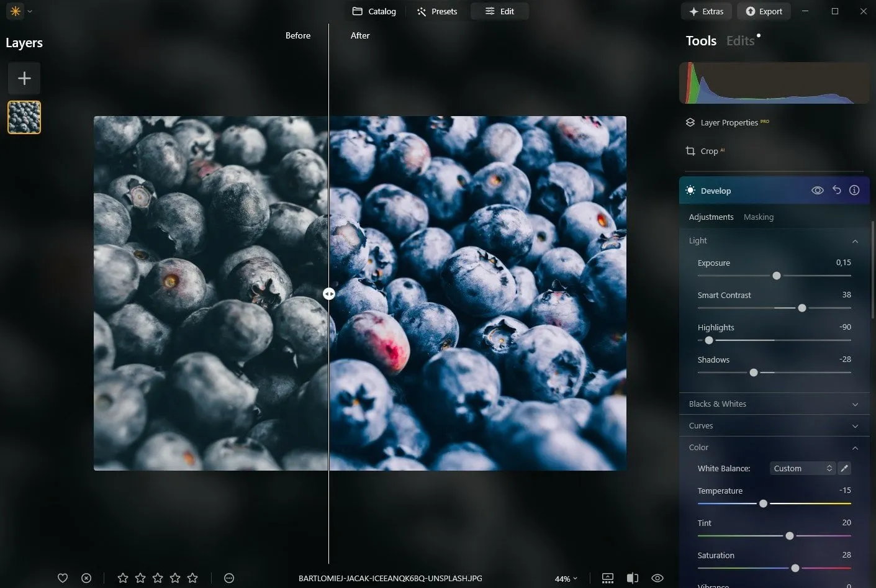The image size is (876, 588).
Task: Open the Develop tool info icon
Action: coord(854,191)
